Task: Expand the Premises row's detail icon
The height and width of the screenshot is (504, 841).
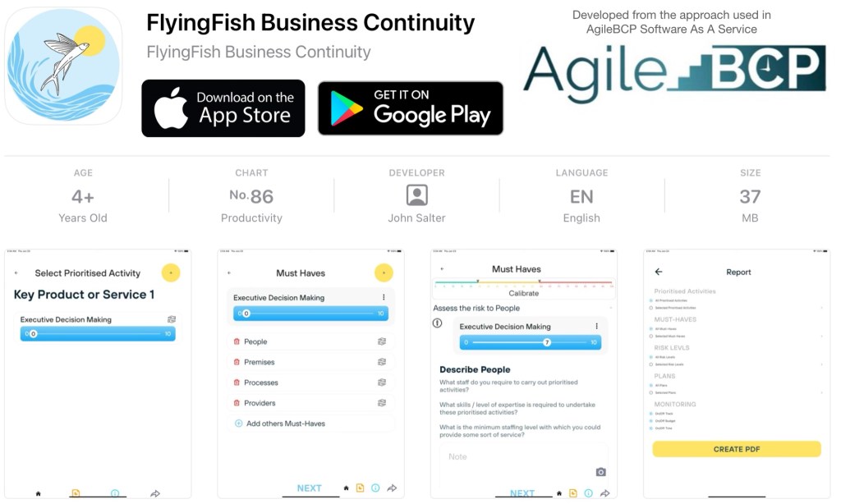Action: click(x=382, y=362)
